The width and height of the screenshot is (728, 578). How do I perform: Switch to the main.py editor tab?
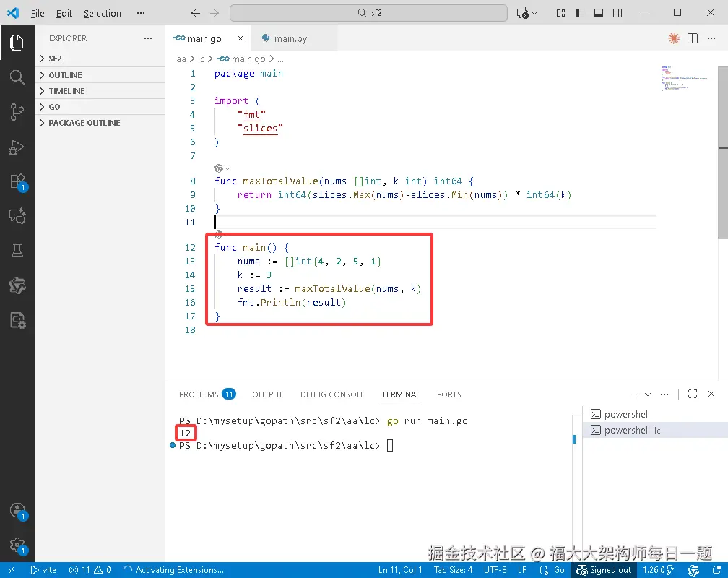coord(290,38)
